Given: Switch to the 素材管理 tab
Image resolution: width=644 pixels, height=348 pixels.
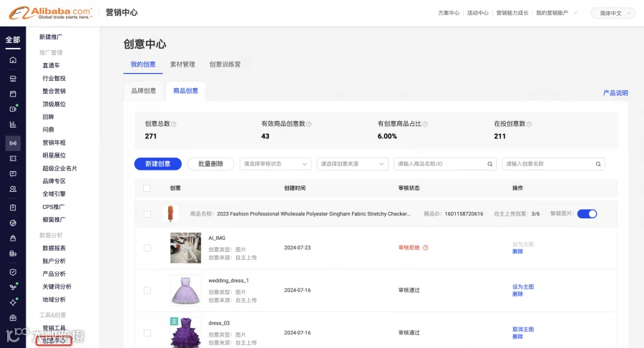Looking at the screenshot, I should click(x=182, y=64).
